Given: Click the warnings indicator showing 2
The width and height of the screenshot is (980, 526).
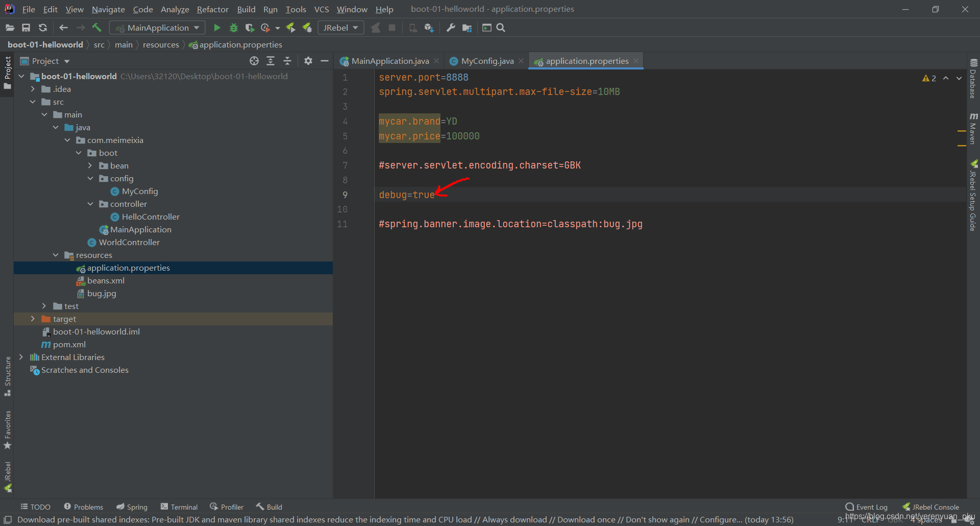Looking at the screenshot, I should point(929,78).
